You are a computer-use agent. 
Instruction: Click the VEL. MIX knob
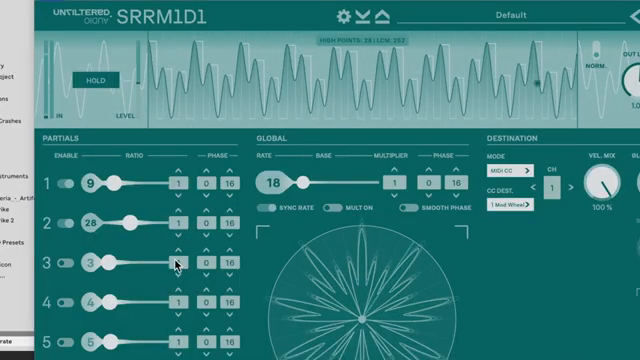602,182
